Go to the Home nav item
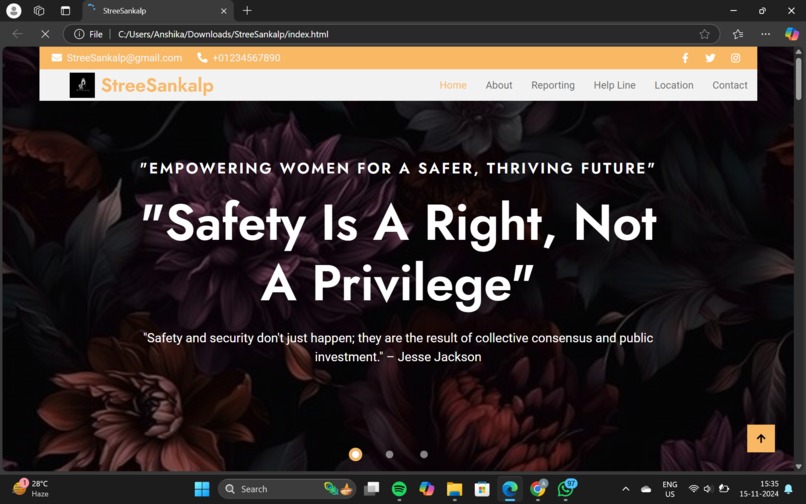 453,85
